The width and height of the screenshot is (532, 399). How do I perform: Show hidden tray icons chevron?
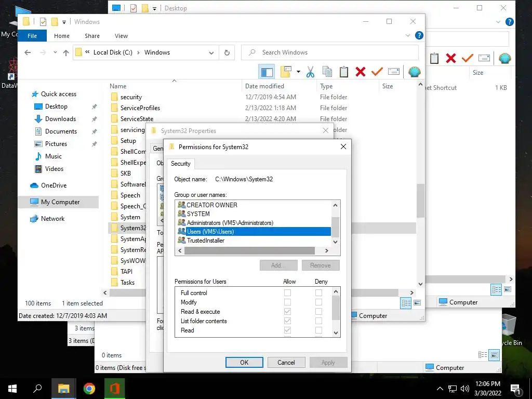pos(440,389)
